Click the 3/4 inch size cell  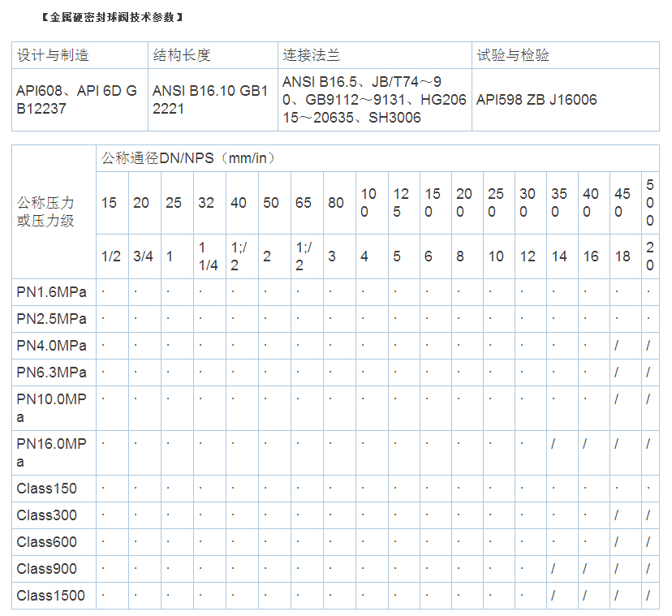point(143,256)
